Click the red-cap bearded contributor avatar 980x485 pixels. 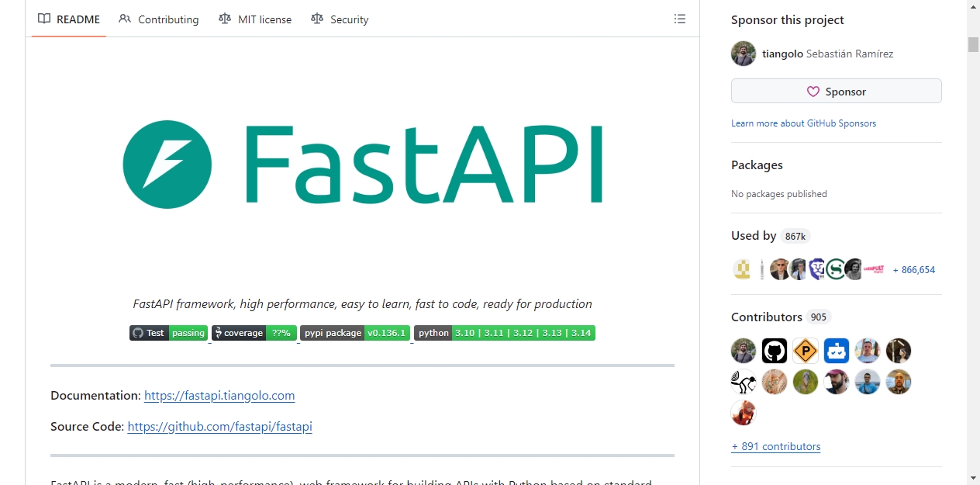837,382
